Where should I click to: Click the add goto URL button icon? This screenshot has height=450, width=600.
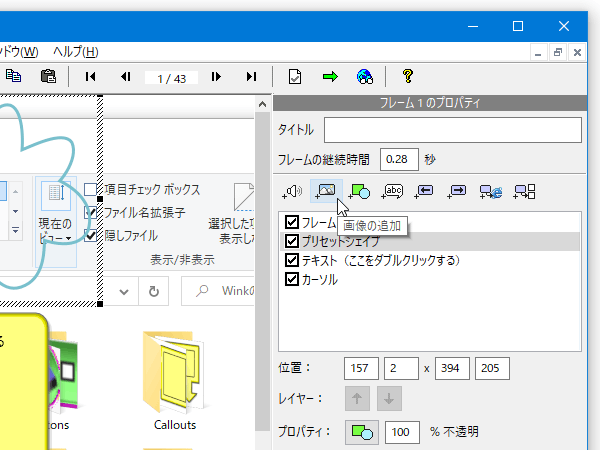click(x=491, y=191)
